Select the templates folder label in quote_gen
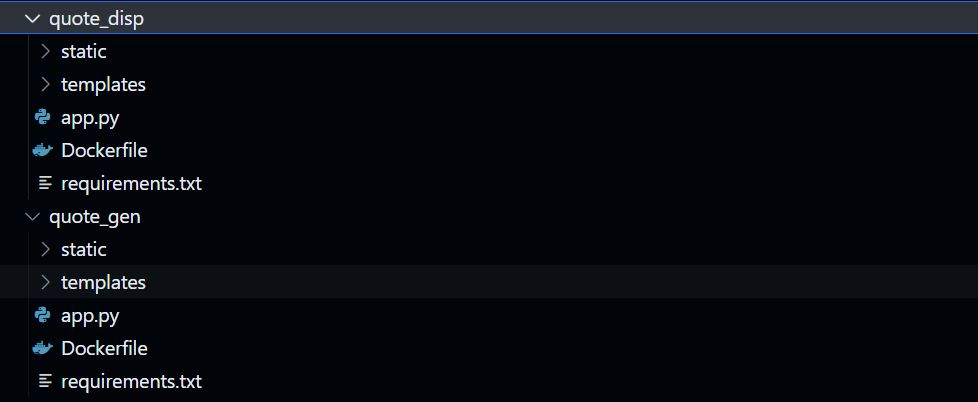 pos(104,282)
